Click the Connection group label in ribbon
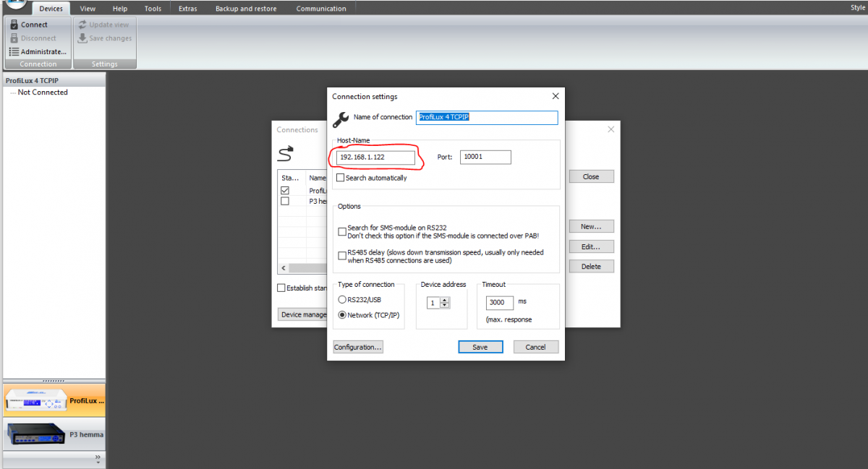This screenshot has width=868, height=469. click(38, 64)
